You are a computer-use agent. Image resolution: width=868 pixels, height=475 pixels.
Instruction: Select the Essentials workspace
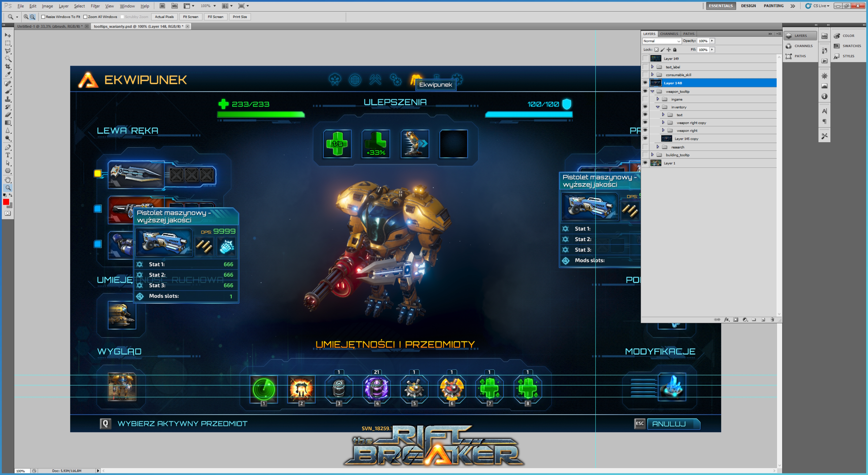720,6
